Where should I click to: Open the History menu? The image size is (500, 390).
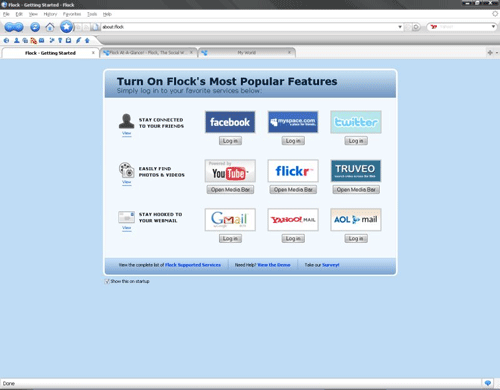coord(50,14)
